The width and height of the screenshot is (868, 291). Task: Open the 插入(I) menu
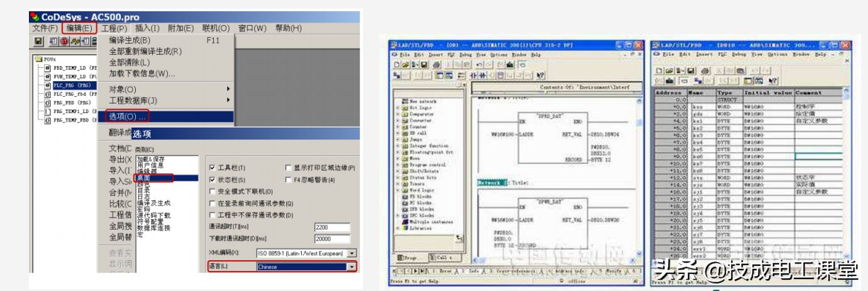click(x=147, y=28)
